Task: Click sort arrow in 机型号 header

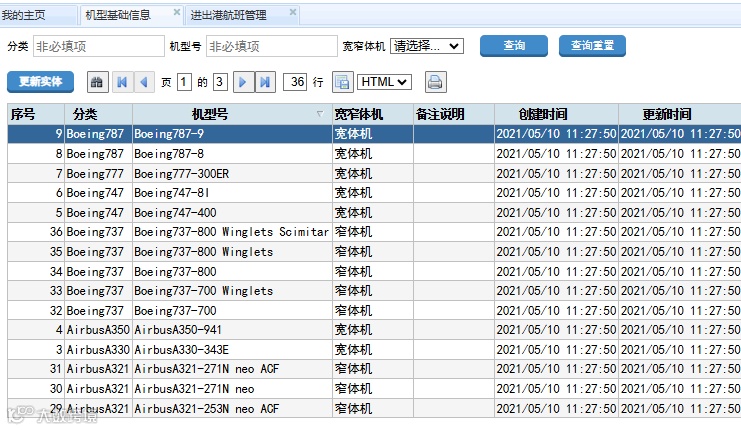Action: (320, 114)
